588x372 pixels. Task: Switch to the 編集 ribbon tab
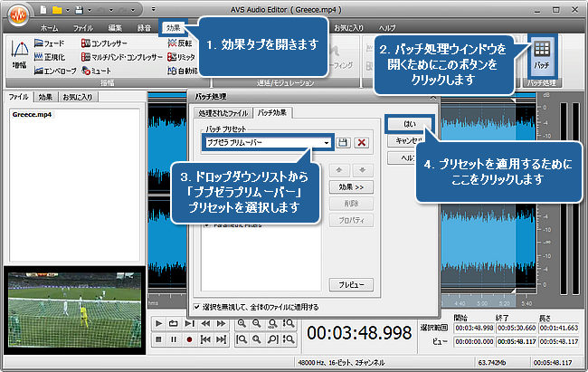(x=115, y=28)
